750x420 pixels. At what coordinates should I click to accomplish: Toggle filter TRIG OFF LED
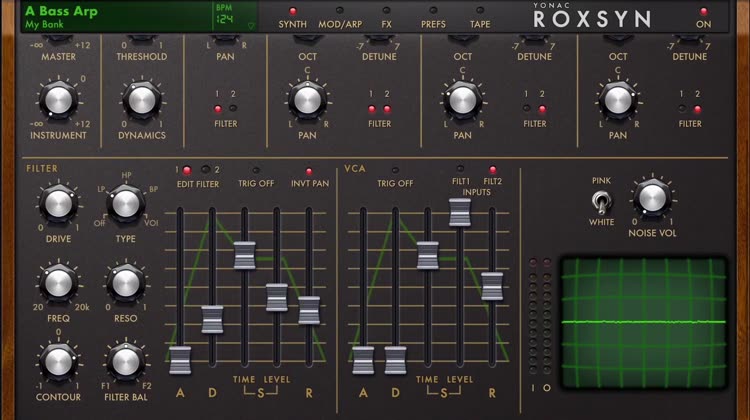[256, 170]
